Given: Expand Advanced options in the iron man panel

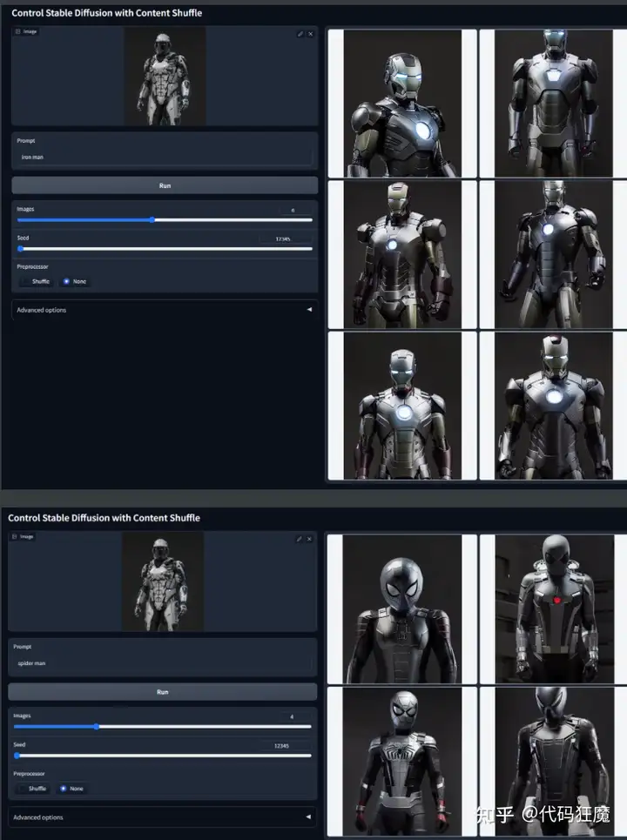Looking at the screenshot, I should coord(165,310).
